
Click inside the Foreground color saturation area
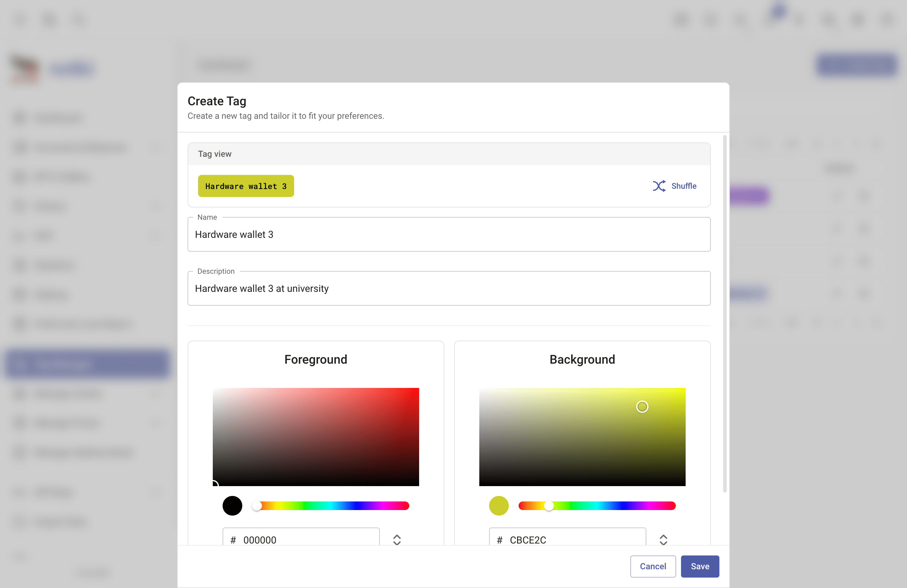316,437
